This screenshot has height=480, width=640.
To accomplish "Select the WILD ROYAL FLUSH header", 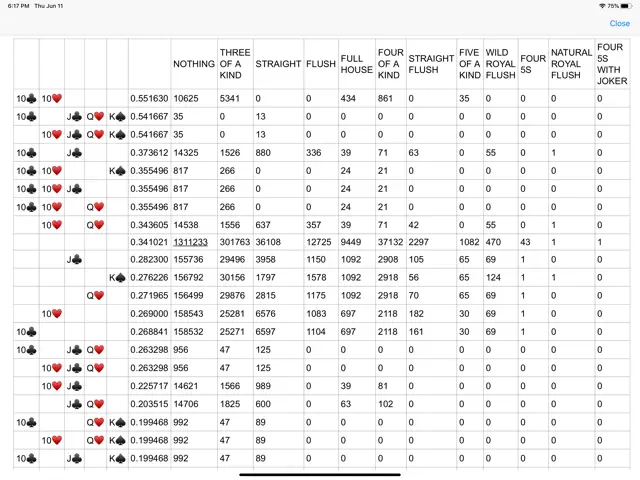I will point(500,64).
